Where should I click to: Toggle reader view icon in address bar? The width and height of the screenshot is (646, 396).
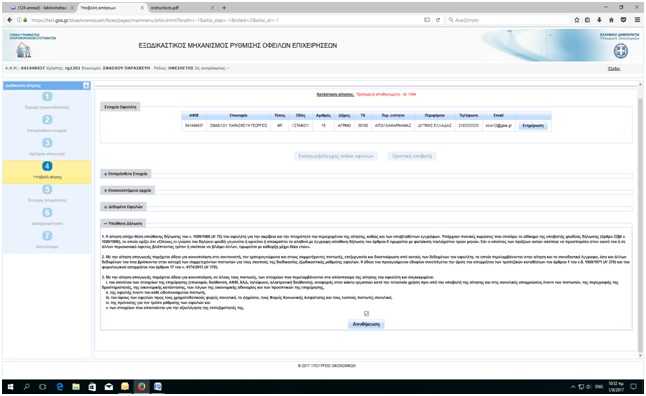427,20
